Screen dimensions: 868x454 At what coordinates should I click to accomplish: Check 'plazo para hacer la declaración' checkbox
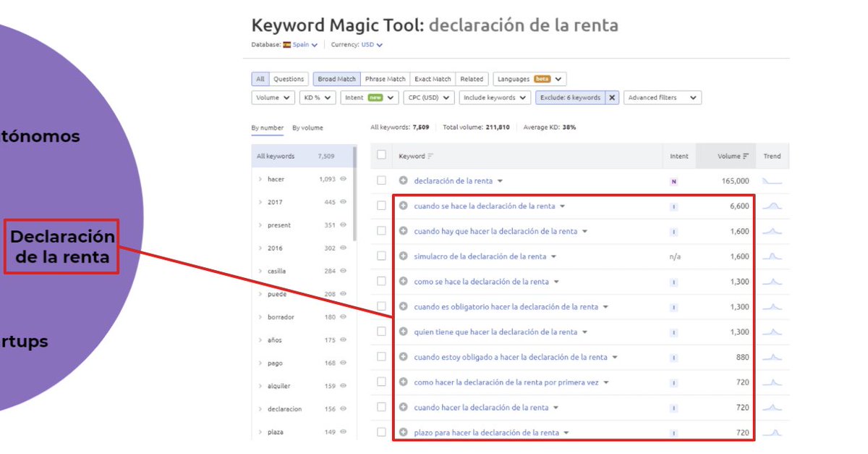[381, 432]
